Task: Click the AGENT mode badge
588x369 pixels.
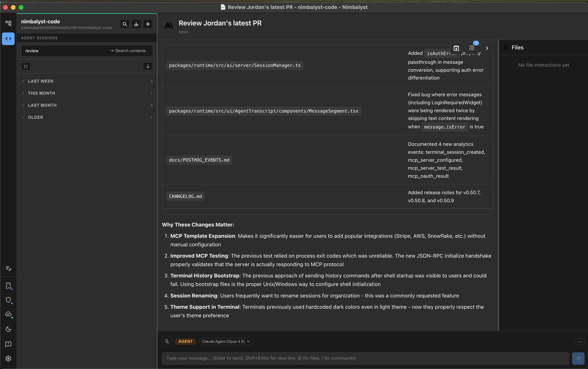Action: pyautogui.click(x=185, y=341)
